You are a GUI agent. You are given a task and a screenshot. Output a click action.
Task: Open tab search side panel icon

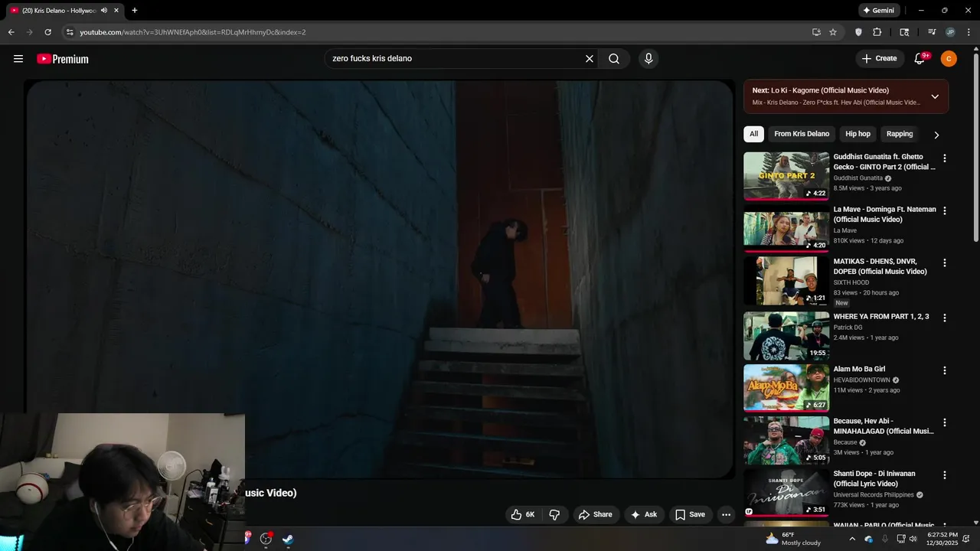(x=904, y=32)
